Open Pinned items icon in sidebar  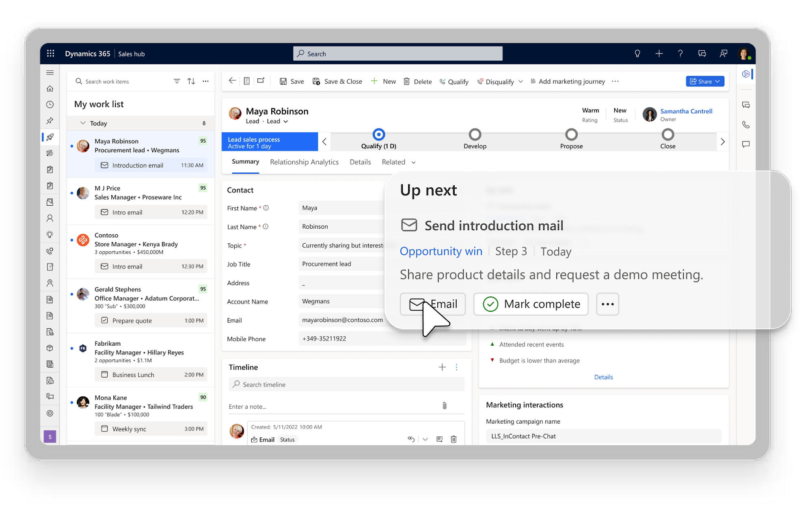[50, 121]
